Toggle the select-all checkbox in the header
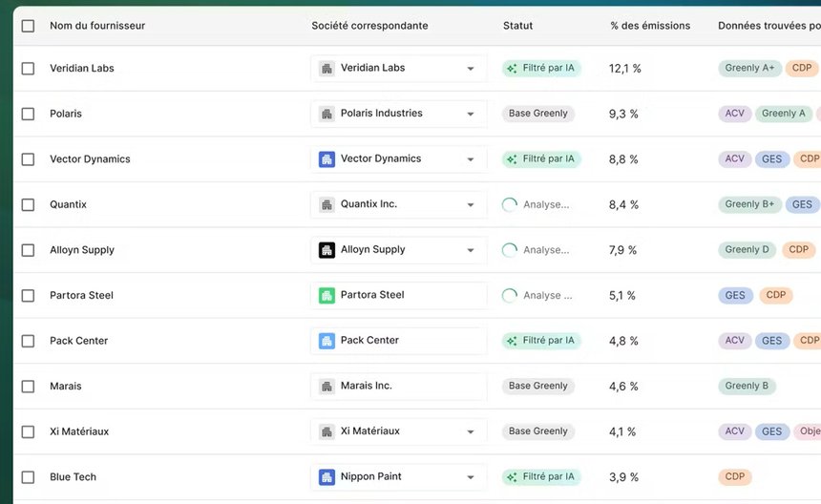 (x=28, y=26)
